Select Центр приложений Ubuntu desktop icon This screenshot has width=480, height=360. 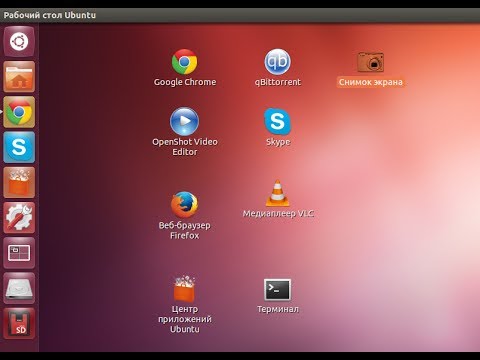tap(184, 289)
